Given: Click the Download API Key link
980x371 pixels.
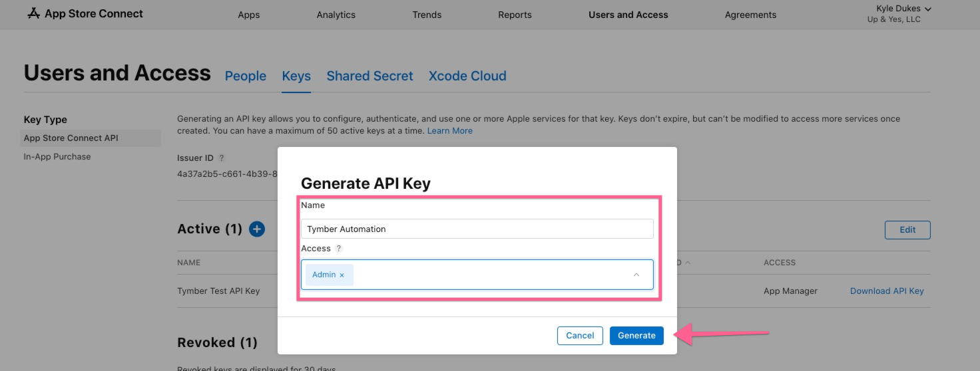Looking at the screenshot, I should (887, 291).
